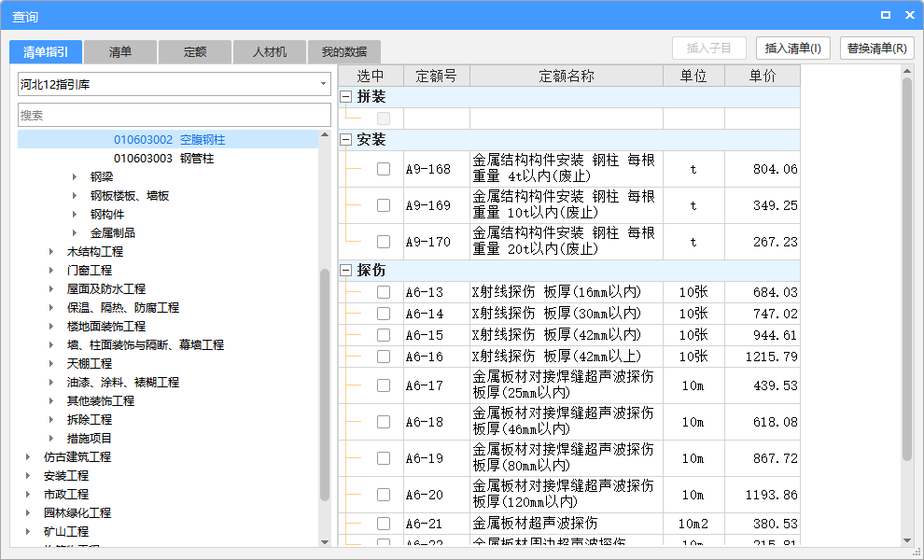This screenshot has height=560, width=924.
Task: Expand the 天棚工程 node
Action: pyautogui.click(x=51, y=364)
